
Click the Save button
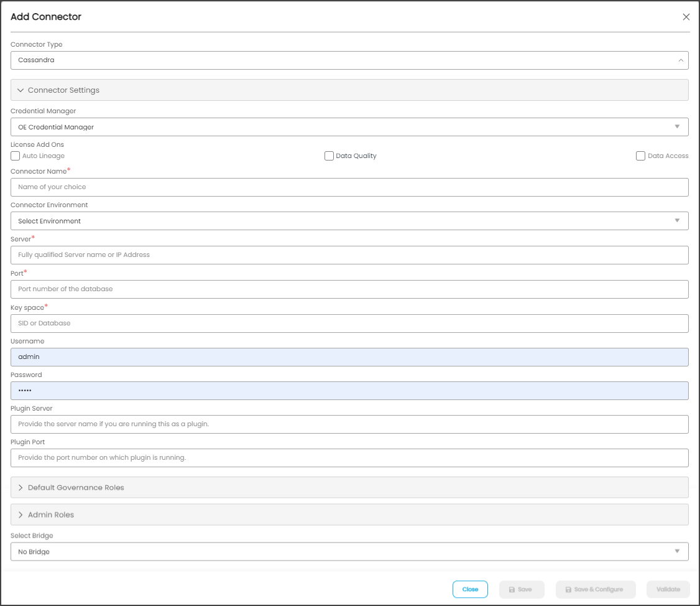(522, 589)
